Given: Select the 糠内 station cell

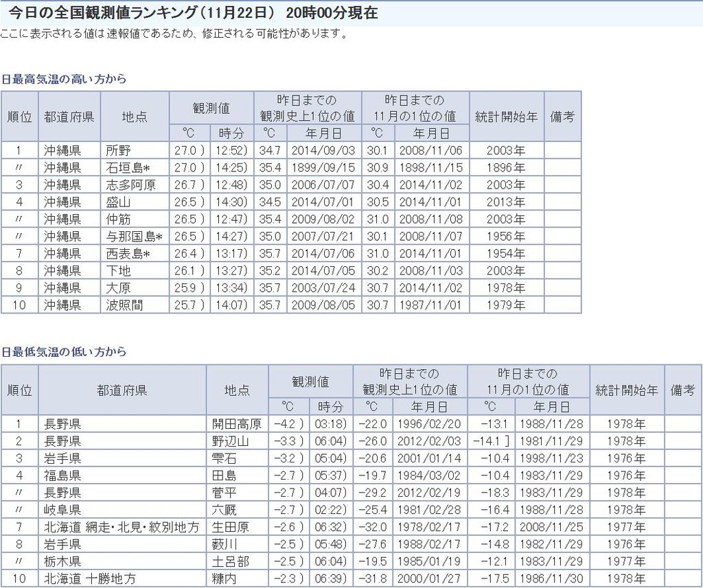Looking at the screenshot, I should pos(238,578).
